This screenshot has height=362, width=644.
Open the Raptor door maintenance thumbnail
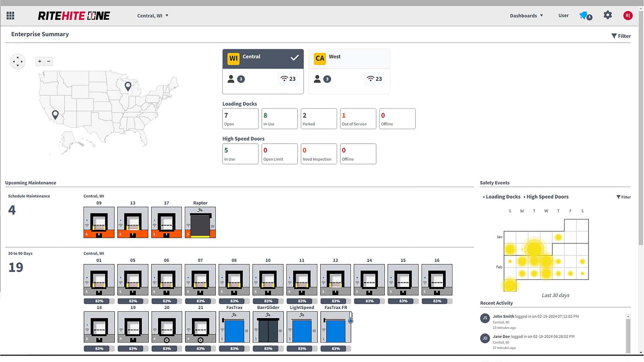(200, 222)
